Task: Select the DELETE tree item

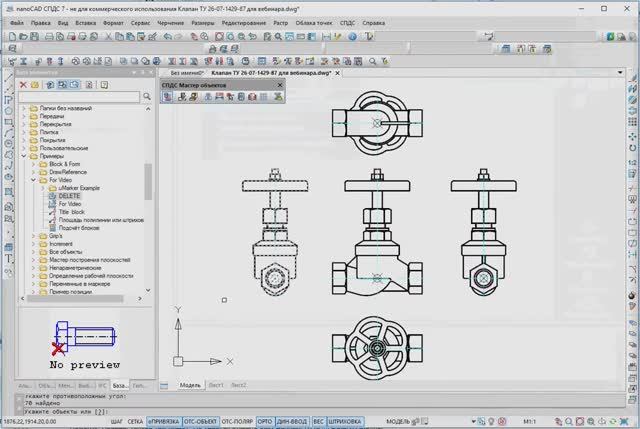Action: coord(69,196)
